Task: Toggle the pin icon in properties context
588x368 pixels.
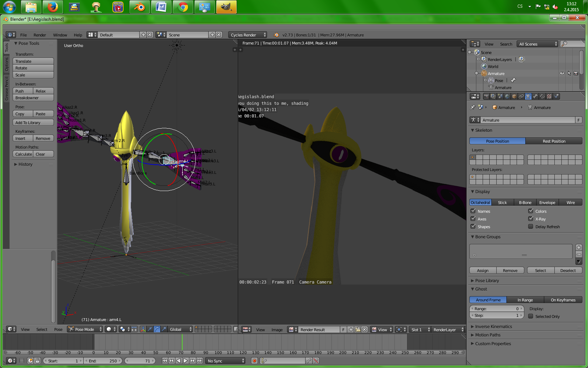Action: pos(473,107)
